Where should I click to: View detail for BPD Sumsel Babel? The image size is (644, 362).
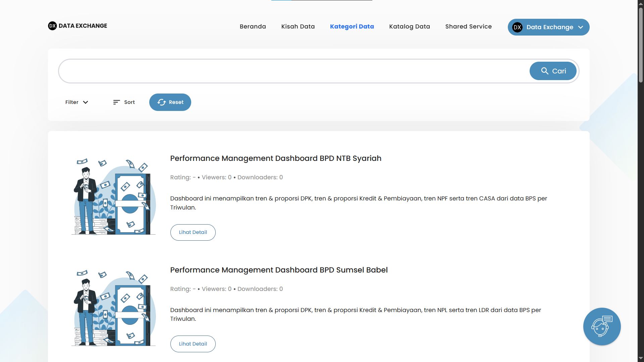[x=193, y=344]
